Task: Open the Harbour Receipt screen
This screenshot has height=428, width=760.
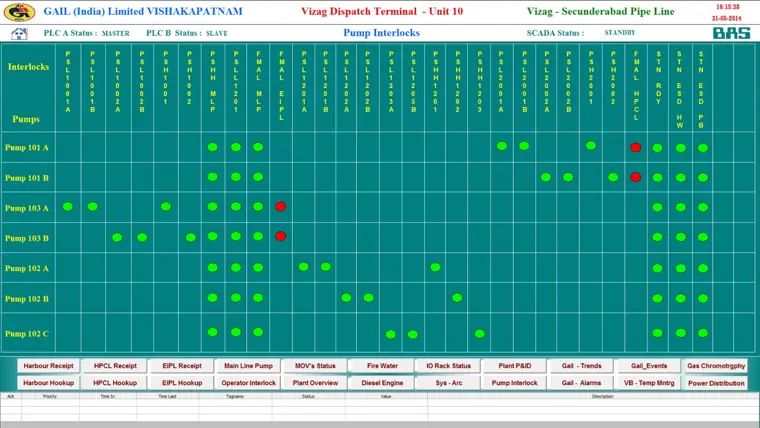Action: (x=48, y=366)
